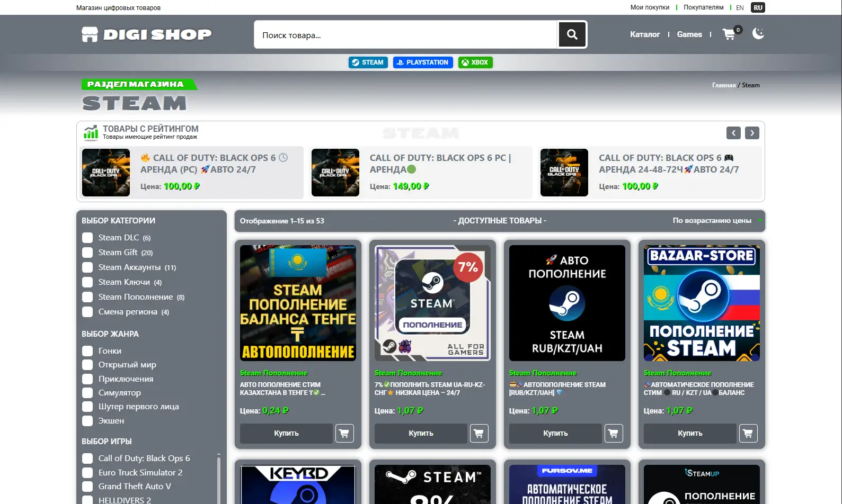Open the shopping cart icon
The image size is (842, 504).
pyautogui.click(x=730, y=34)
